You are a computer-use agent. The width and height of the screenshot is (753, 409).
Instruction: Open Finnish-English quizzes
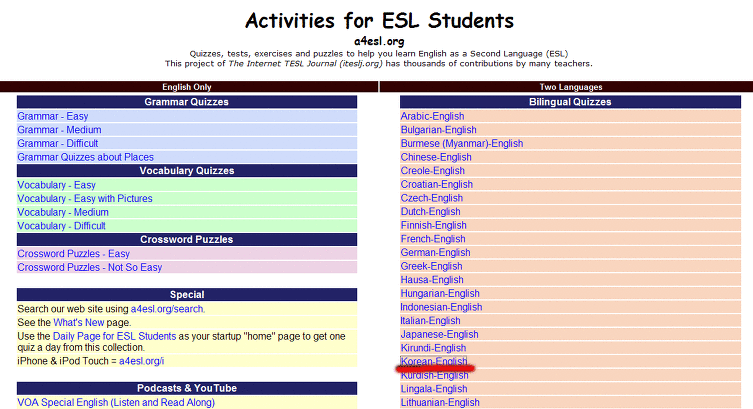[x=433, y=225]
